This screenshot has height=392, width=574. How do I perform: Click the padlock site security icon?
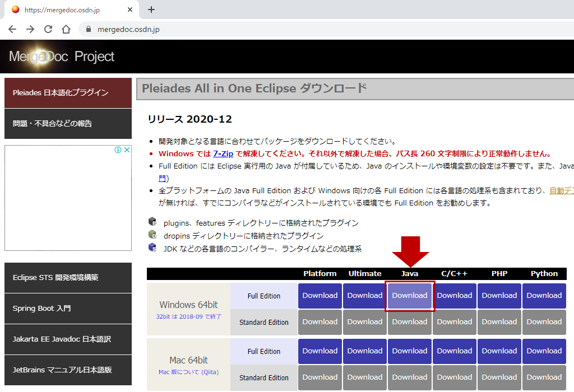click(x=88, y=29)
